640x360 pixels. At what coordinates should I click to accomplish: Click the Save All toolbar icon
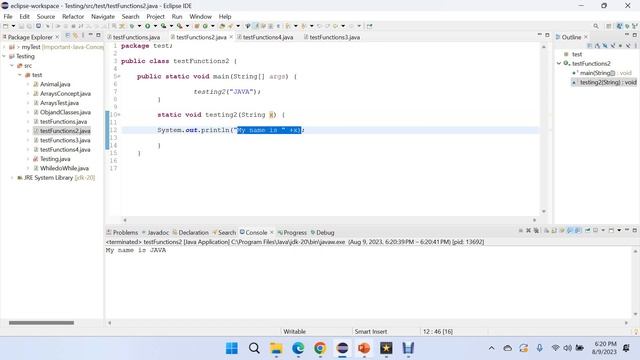[29, 26]
